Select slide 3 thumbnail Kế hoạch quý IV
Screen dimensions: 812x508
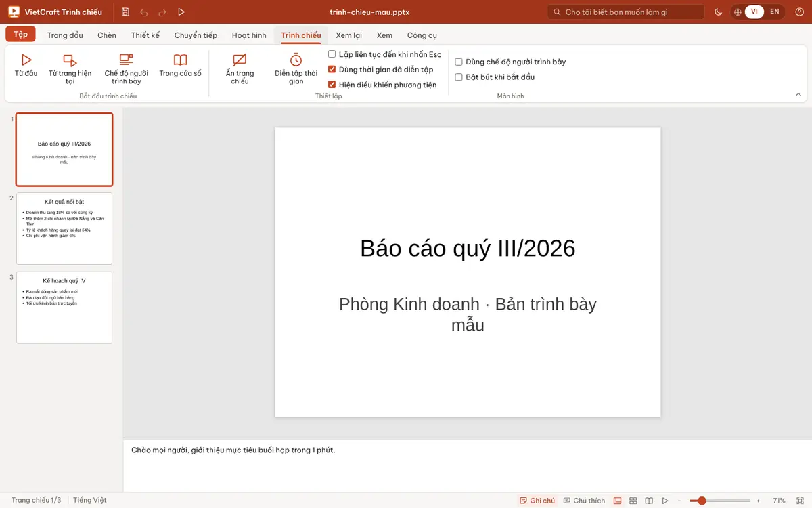coord(64,308)
